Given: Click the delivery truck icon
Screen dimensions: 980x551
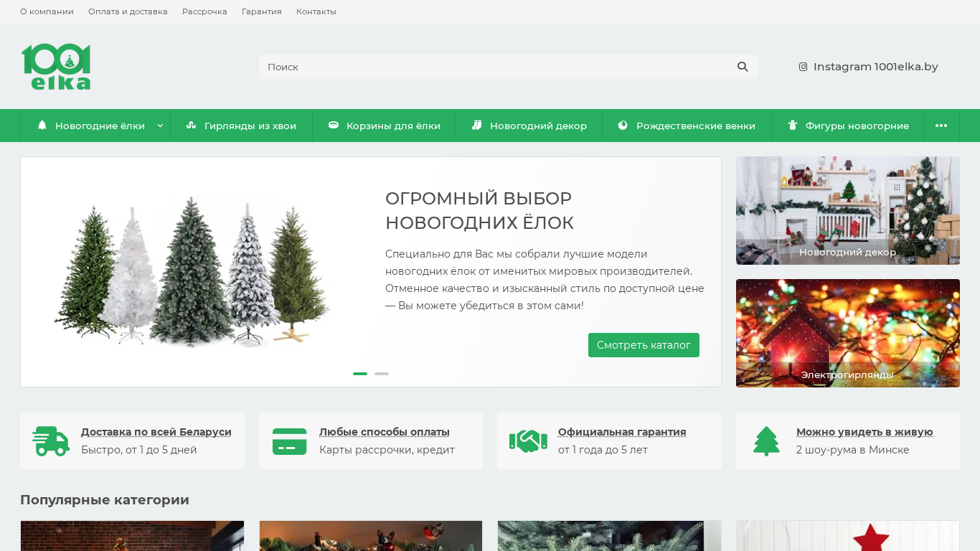Looking at the screenshot, I should [51, 441].
